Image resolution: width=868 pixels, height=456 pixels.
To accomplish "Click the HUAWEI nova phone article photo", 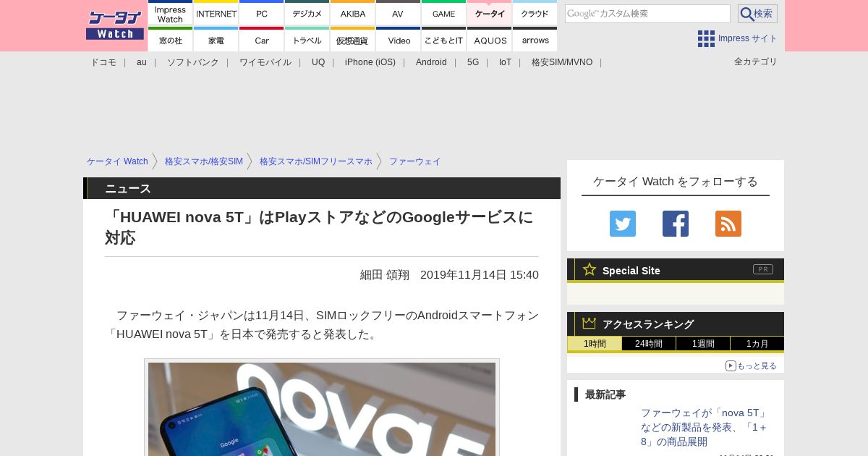I will point(322,409).
